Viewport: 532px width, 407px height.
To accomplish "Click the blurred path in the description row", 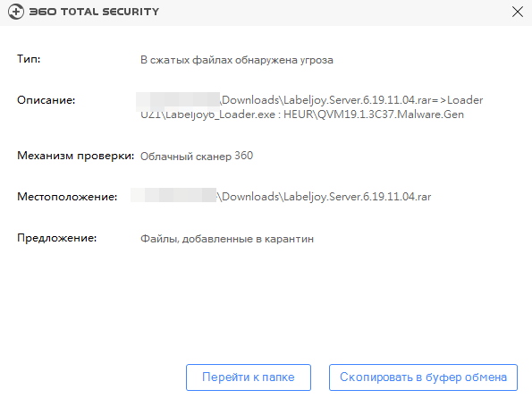I will point(178,101).
